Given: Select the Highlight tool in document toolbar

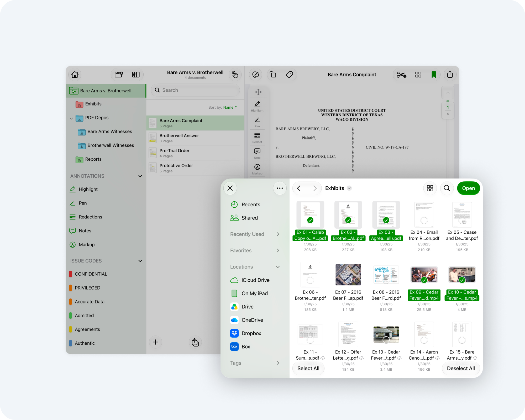Looking at the screenshot, I should click(257, 107).
